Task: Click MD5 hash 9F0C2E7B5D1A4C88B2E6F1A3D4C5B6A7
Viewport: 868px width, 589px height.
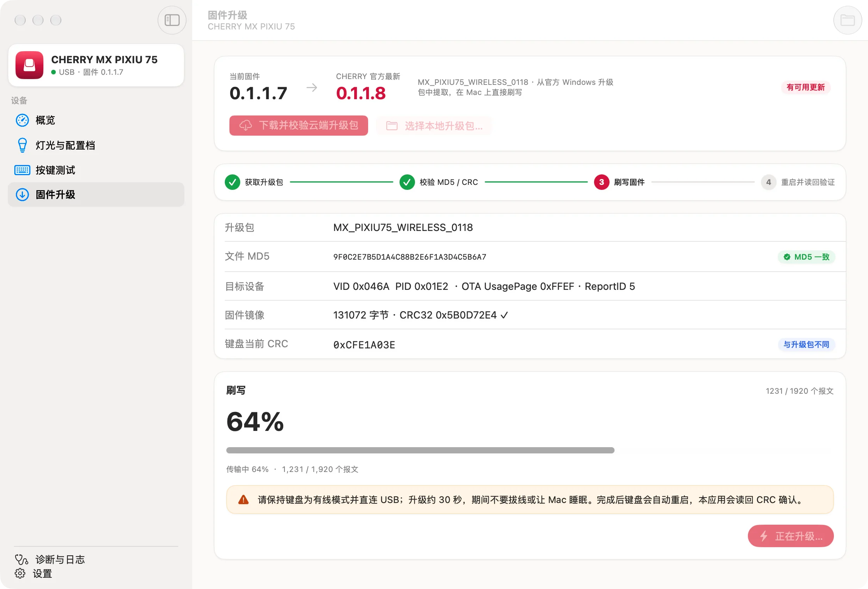Action: tap(410, 257)
